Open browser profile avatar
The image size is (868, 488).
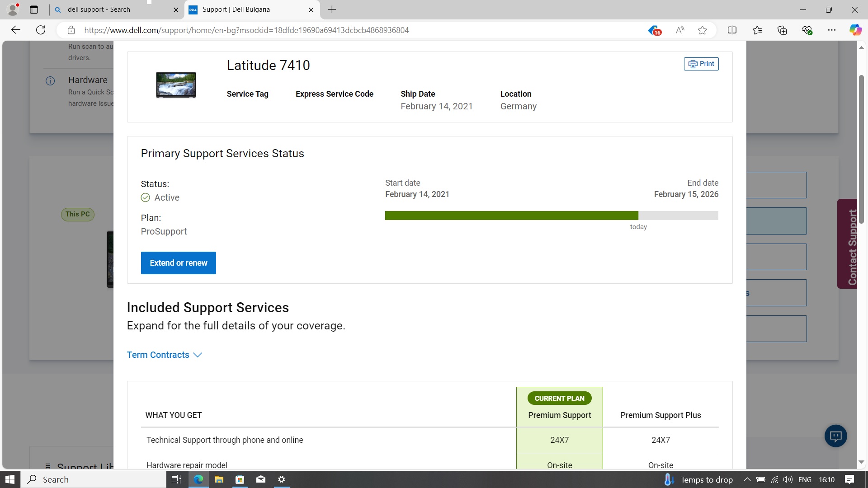[x=13, y=9]
